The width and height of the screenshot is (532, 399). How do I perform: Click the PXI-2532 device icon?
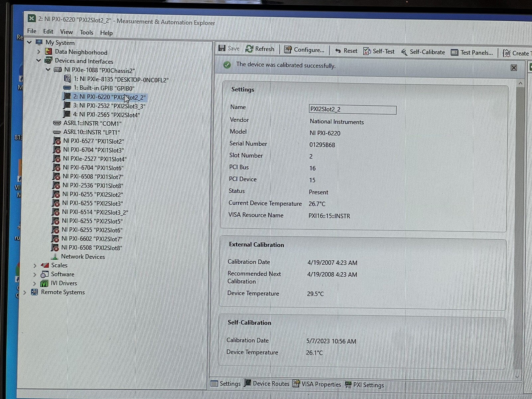(67, 105)
